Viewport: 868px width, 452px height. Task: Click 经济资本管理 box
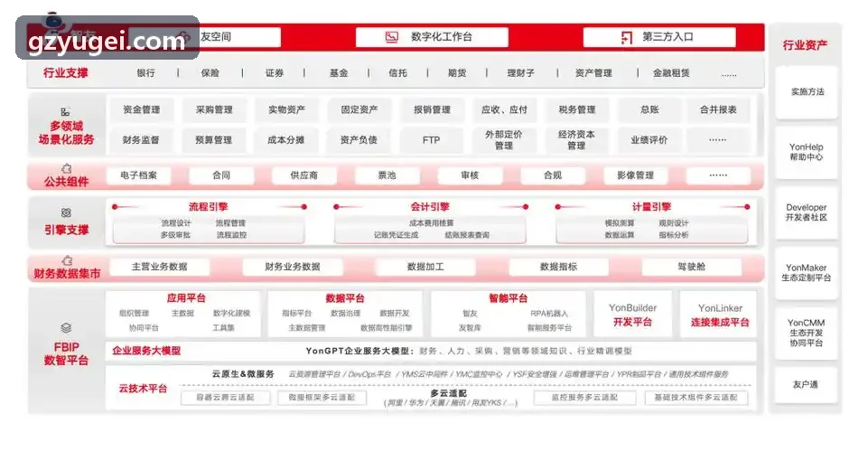pyautogui.click(x=577, y=140)
